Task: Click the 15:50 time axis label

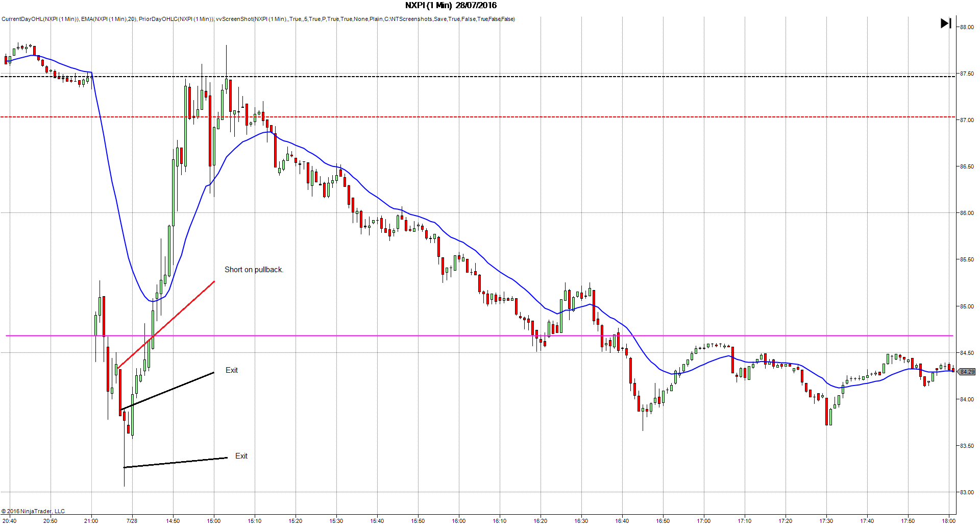Action: point(418,521)
